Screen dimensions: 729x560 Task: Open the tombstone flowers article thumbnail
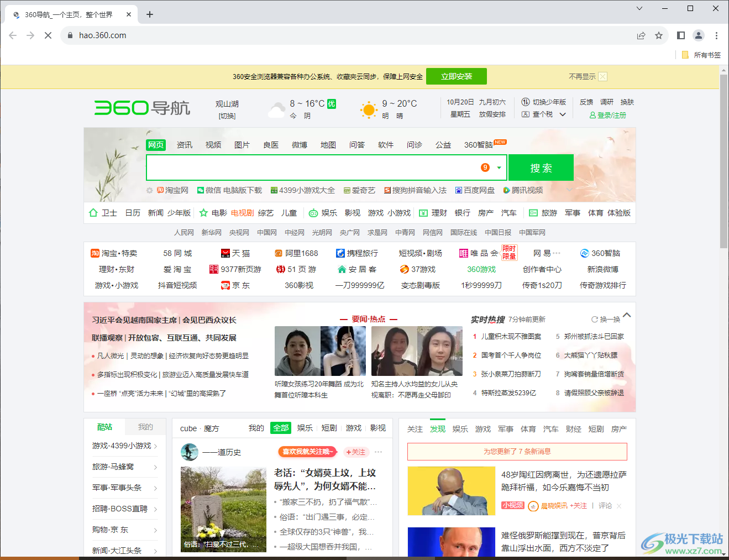pos(223,509)
